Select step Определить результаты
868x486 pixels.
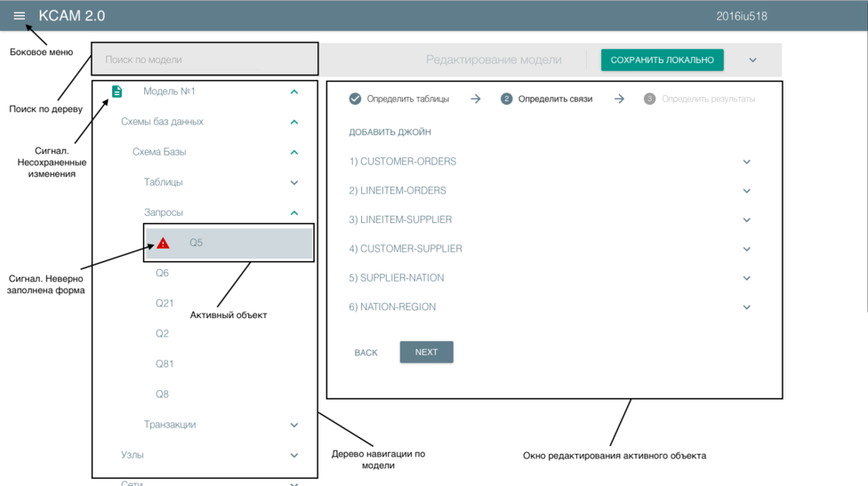(708, 99)
